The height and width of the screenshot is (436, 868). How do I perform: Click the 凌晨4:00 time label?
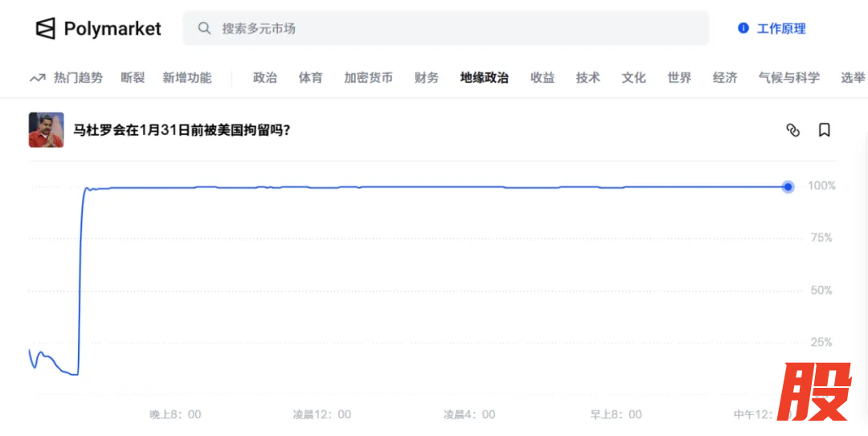coord(469,414)
